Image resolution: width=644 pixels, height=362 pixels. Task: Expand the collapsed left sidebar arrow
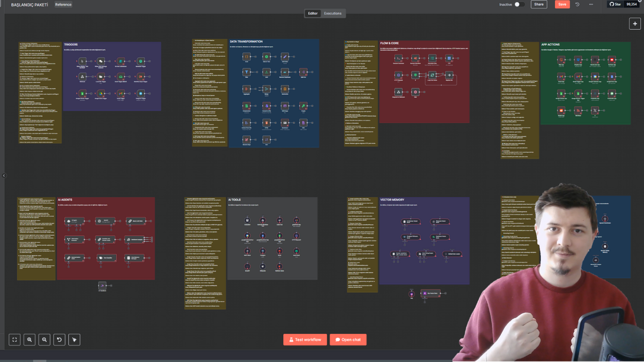pyautogui.click(x=4, y=175)
